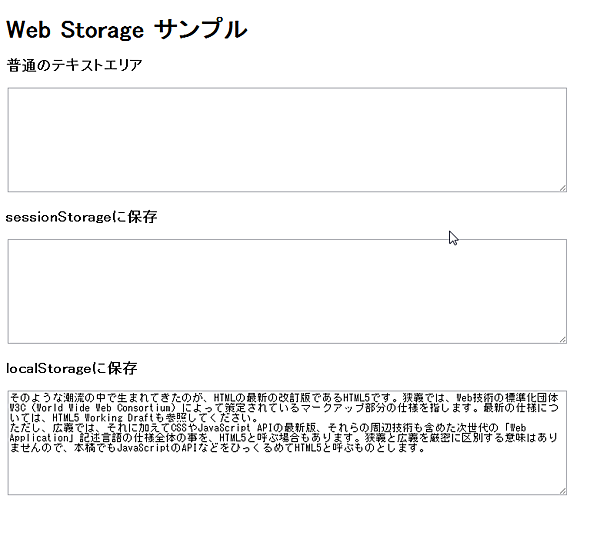The image size is (600, 539).
Task: Click blank space below text in localStorage textarea
Action: coord(287,473)
